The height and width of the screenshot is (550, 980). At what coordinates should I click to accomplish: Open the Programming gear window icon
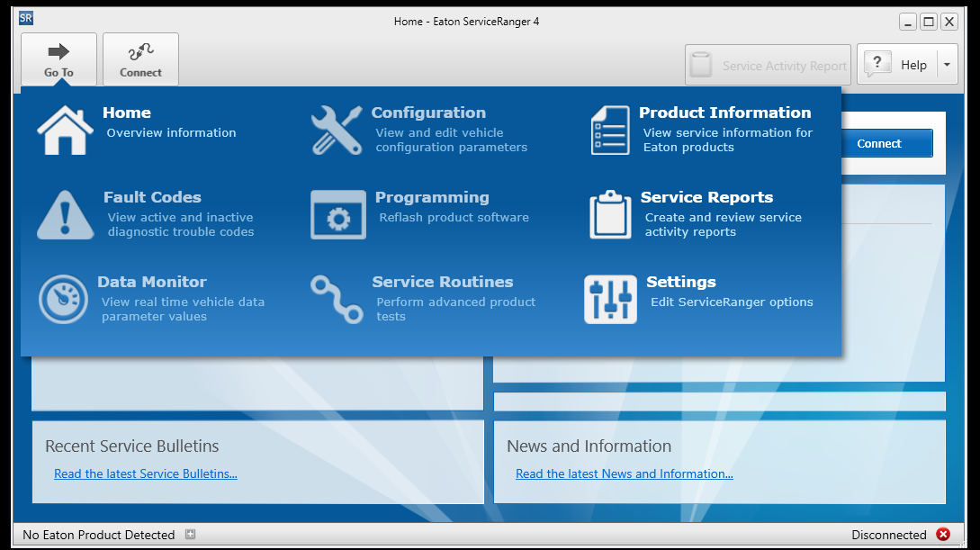point(337,215)
